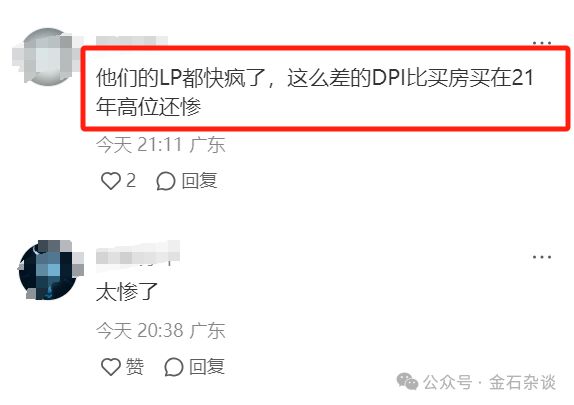This screenshot has width=574, height=405.
Task: Click timestamp 今天 21:11 广东
Action: [160, 145]
